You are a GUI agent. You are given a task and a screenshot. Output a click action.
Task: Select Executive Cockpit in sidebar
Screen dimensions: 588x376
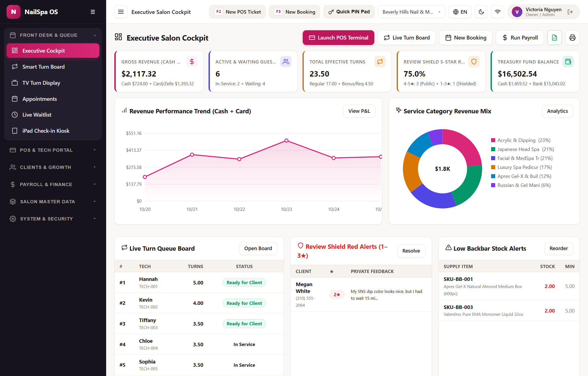(x=53, y=51)
